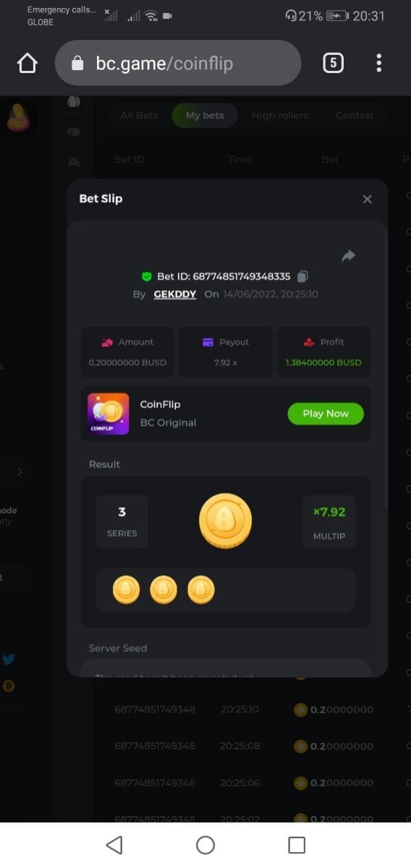Image resolution: width=411 pixels, height=868 pixels.
Task: Share the bet slip via arrow icon
Action: pyautogui.click(x=349, y=255)
